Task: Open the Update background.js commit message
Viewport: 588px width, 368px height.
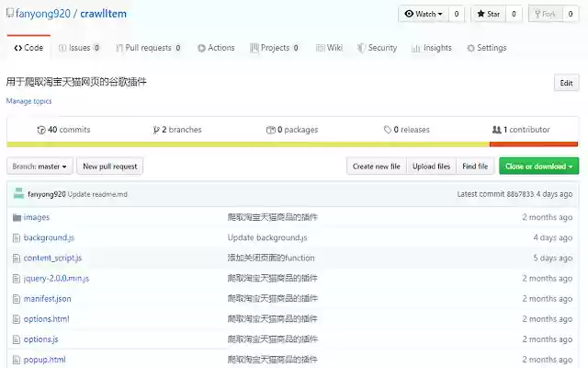Action: coord(267,237)
